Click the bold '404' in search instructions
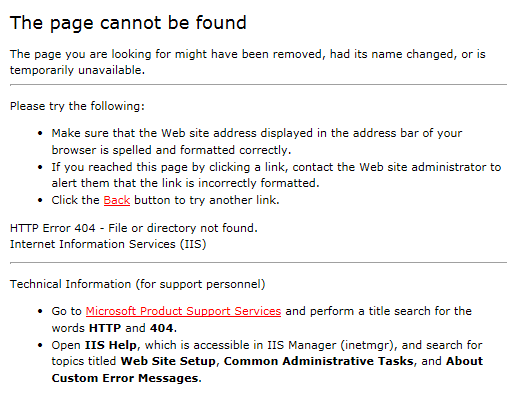 162,328
